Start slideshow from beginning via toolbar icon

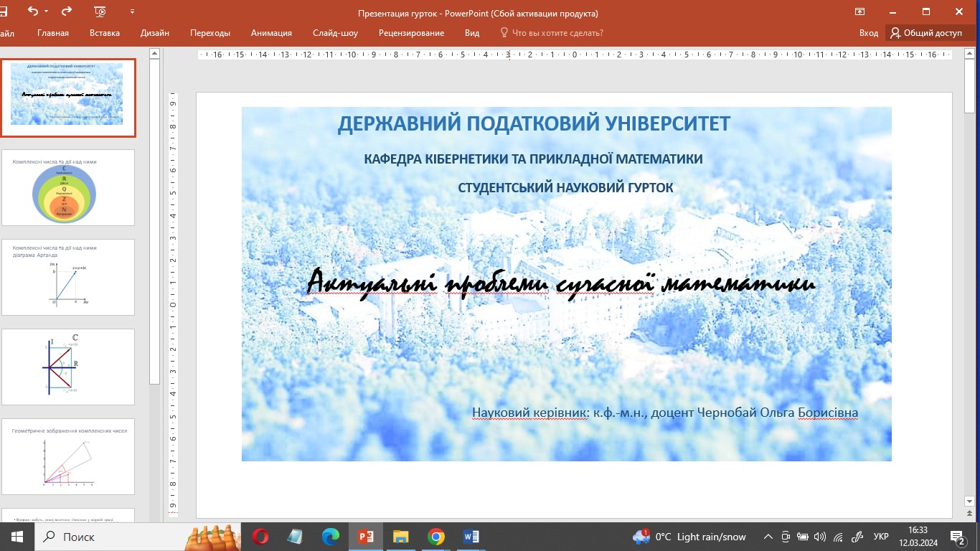click(100, 11)
